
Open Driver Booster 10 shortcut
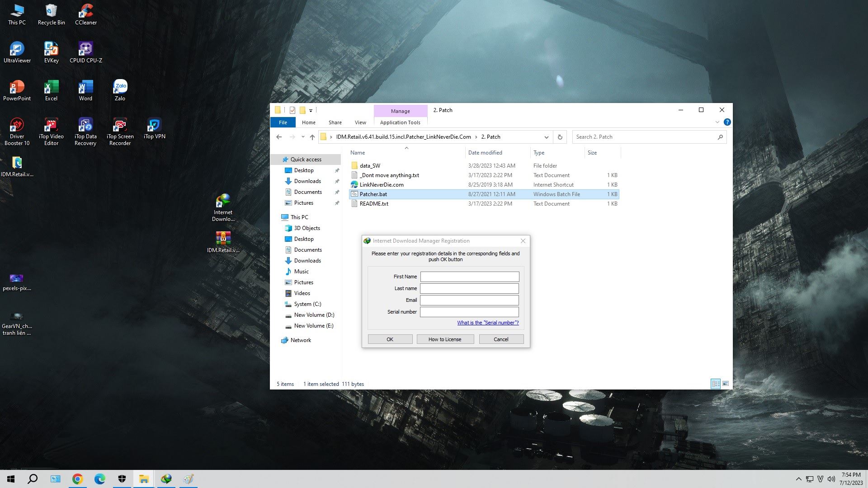pos(17,131)
